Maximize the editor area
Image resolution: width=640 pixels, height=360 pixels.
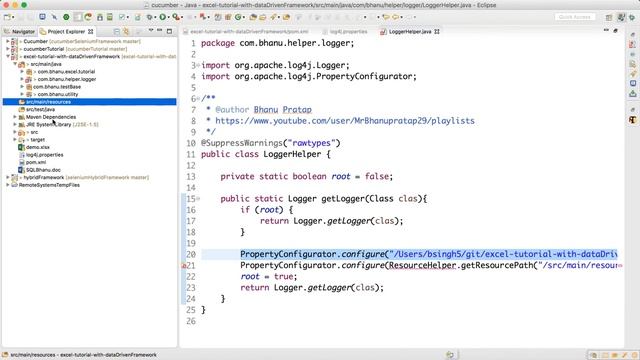tap(616, 31)
